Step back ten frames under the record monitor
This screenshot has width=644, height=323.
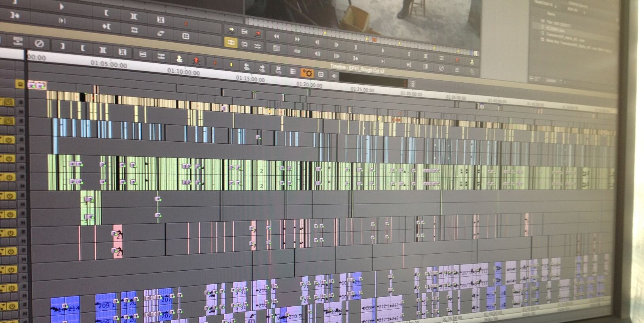click(x=317, y=53)
